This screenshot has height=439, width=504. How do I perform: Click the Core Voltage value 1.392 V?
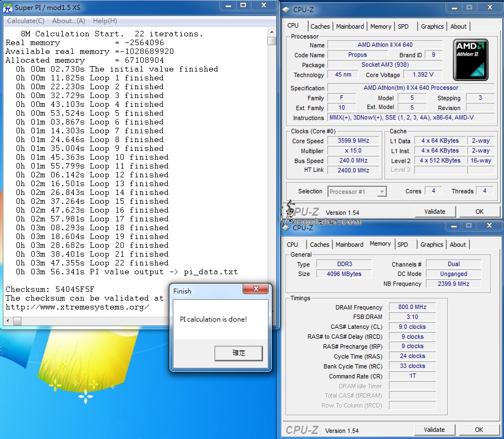pos(423,75)
